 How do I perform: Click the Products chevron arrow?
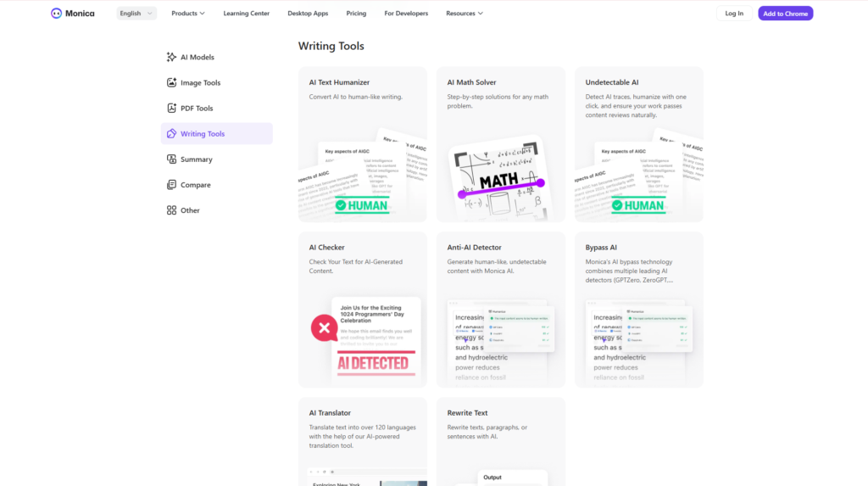(202, 14)
